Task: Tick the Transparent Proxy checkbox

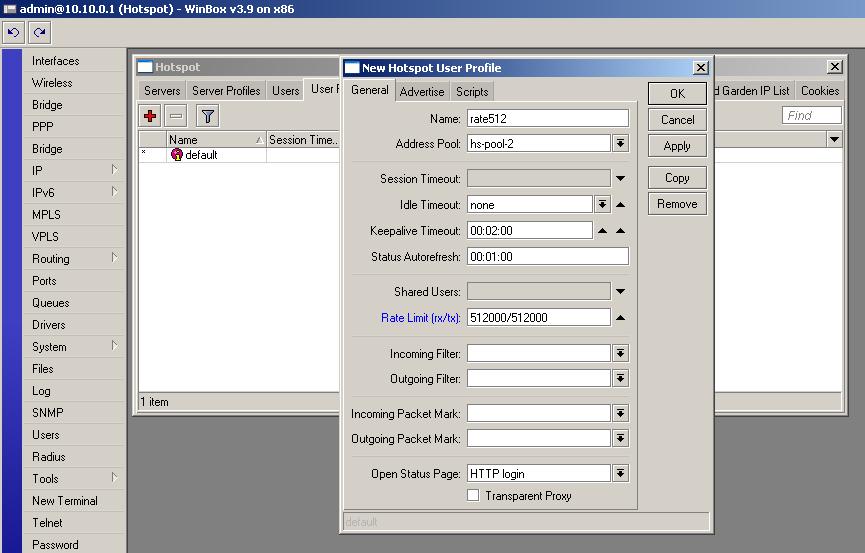Action: click(x=473, y=495)
